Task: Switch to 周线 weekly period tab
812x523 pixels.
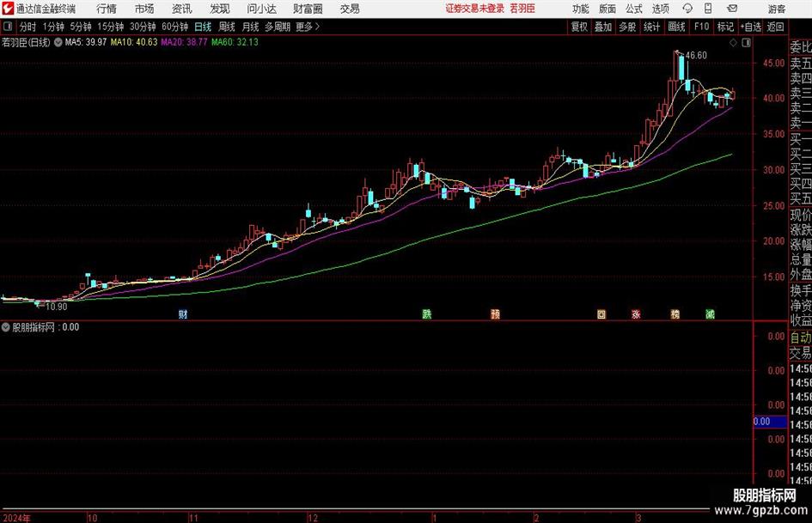Action: 227,27
